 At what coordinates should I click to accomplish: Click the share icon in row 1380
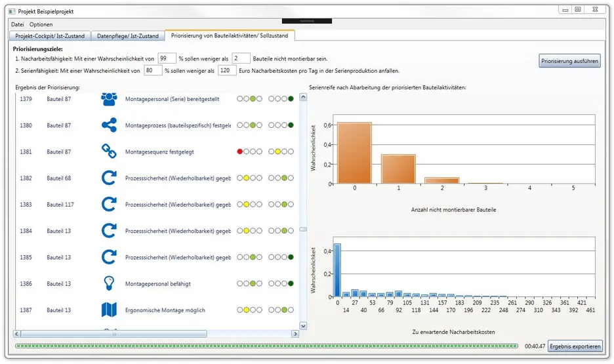tap(108, 125)
